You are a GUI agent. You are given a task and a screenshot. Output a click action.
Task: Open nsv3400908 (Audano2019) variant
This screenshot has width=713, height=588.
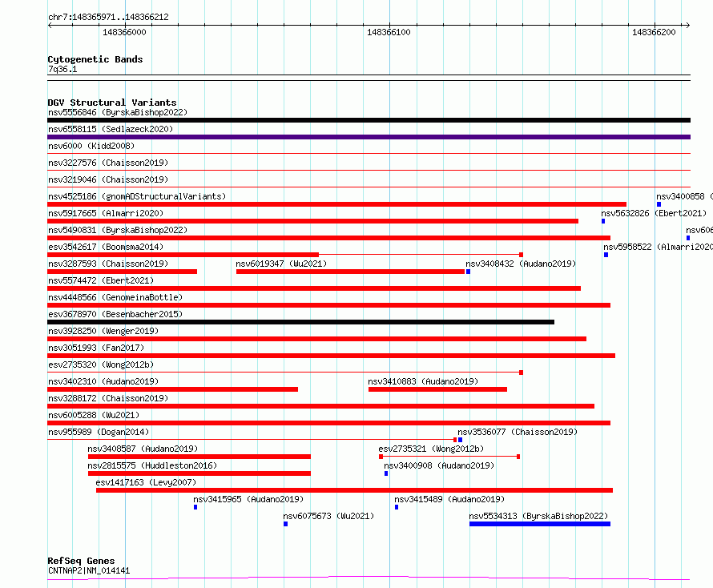point(439,465)
